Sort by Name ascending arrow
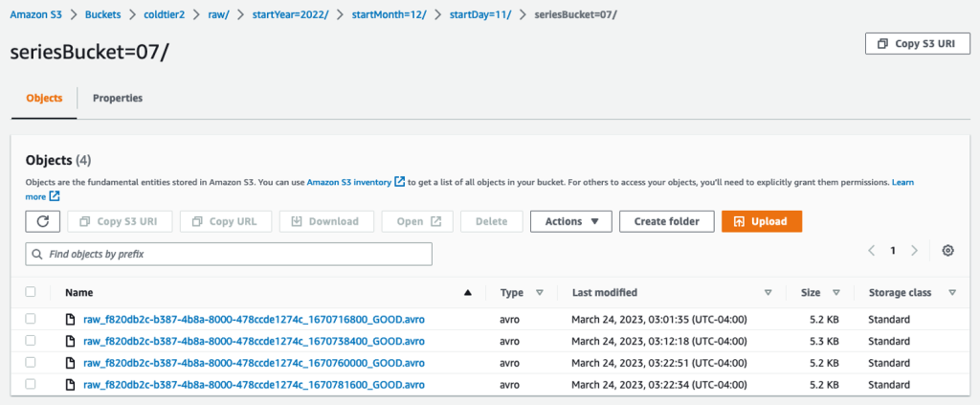980x405 pixels. pos(467,293)
